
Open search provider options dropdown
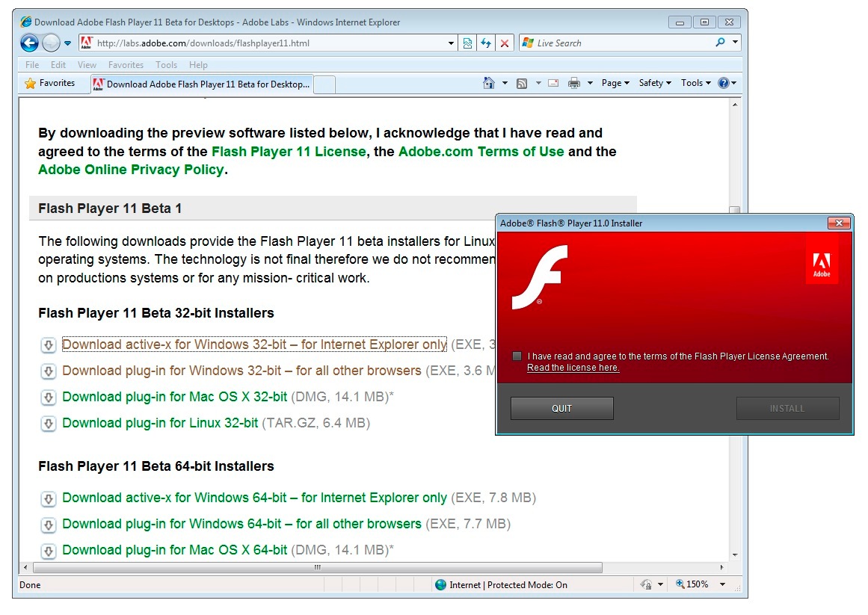click(x=735, y=43)
